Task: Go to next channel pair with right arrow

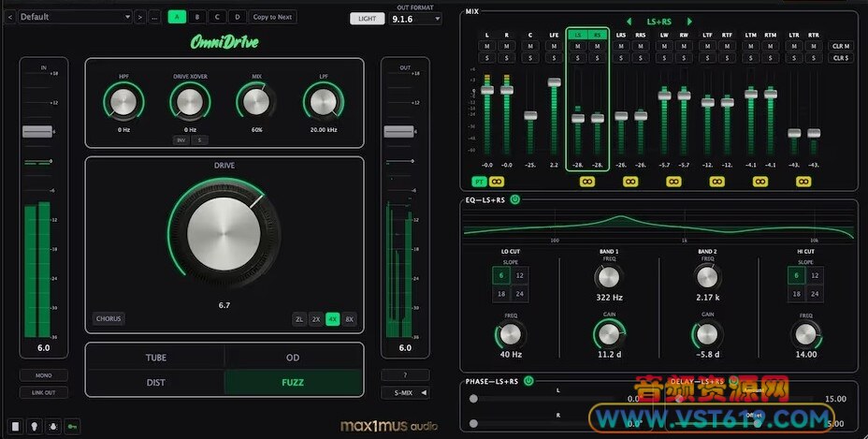Action: (x=689, y=22)
